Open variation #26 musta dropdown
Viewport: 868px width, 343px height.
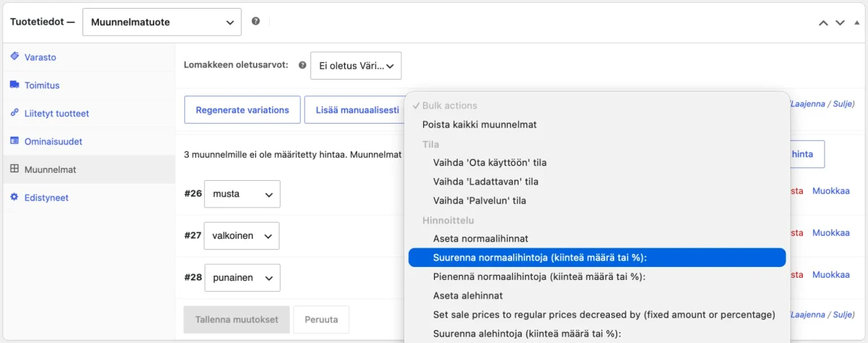(242, 194)
